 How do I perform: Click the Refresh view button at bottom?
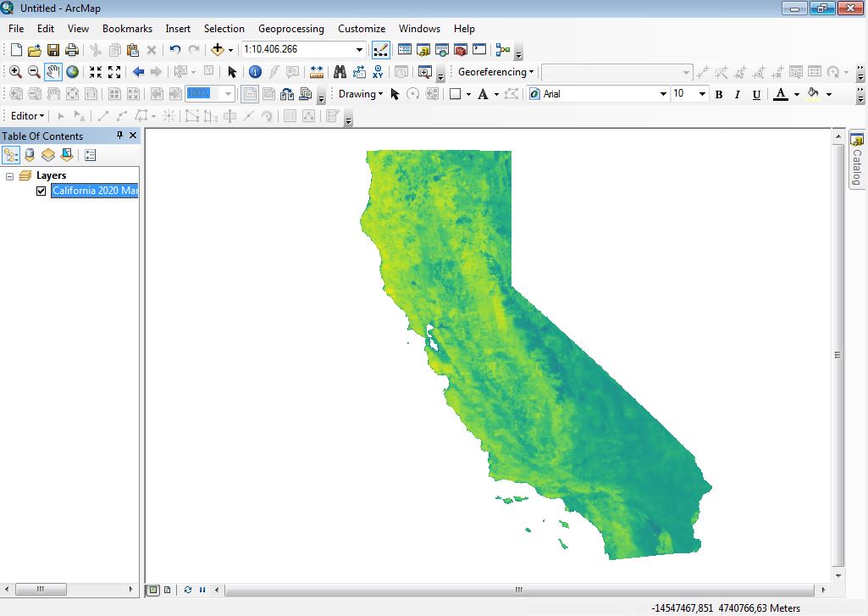(x=187, y=590)
